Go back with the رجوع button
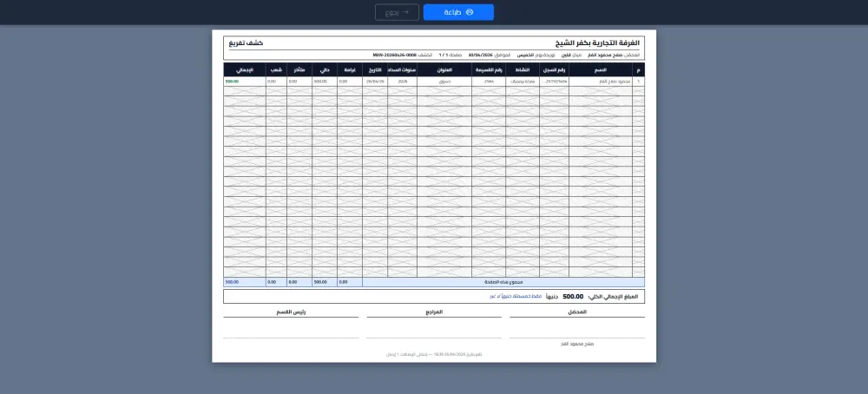 (x=397, y=12)
